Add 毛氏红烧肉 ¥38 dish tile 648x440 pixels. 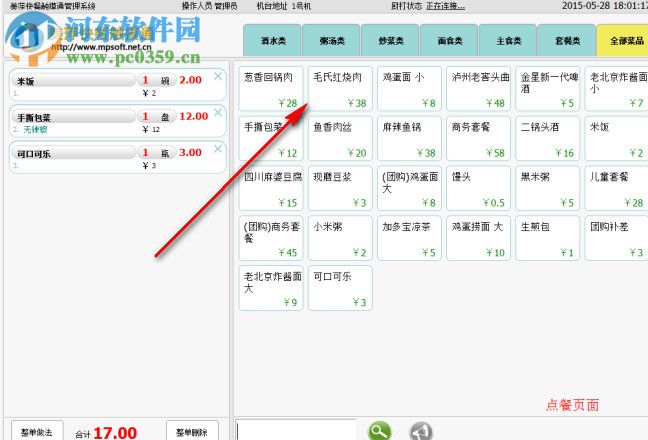click(340, 89)
